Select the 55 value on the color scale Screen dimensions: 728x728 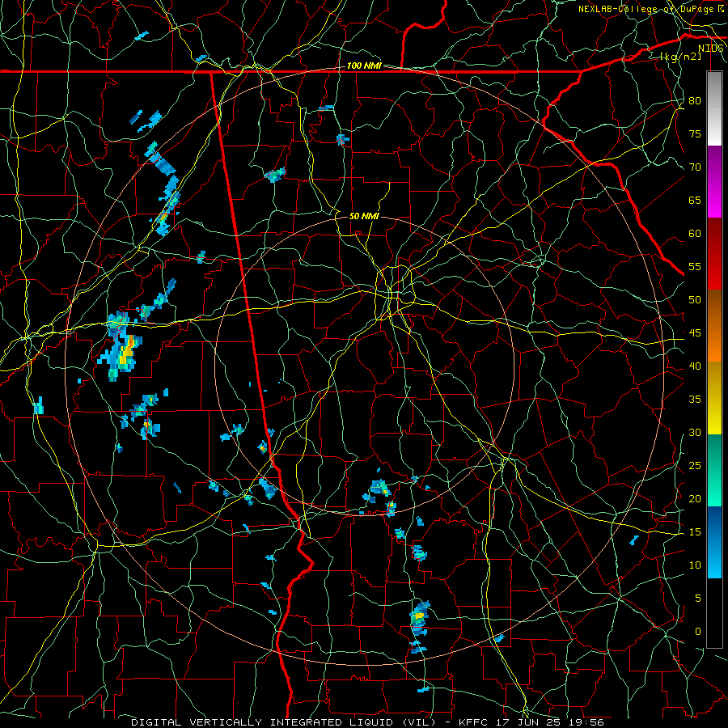(695, 266)
